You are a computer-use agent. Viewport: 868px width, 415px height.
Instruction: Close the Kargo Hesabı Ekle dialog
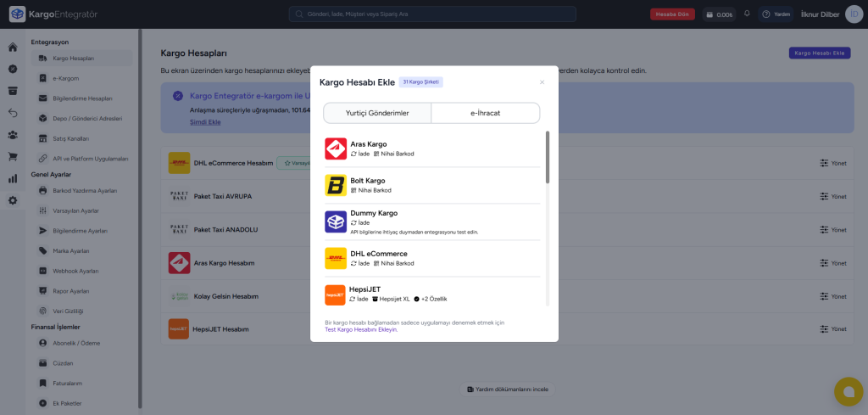click(542, 82)
